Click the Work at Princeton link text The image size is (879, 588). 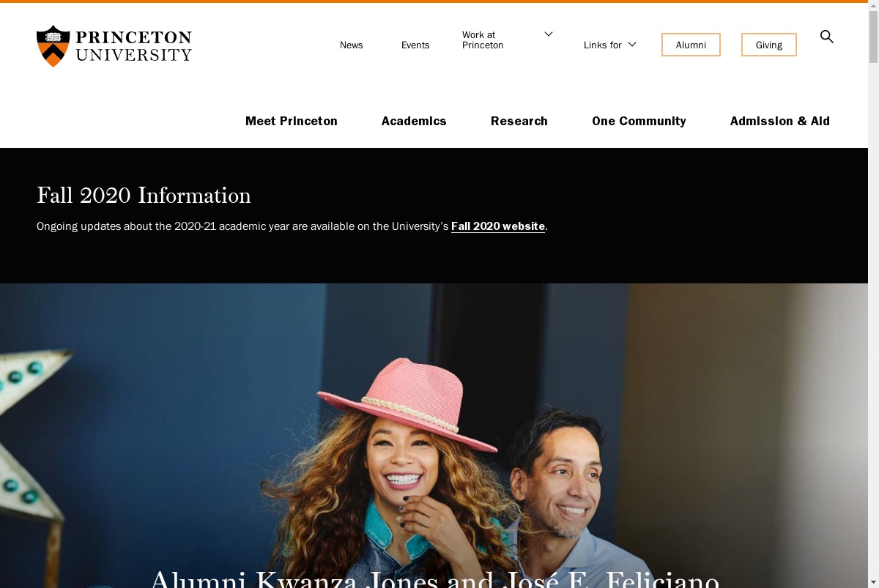483,40
